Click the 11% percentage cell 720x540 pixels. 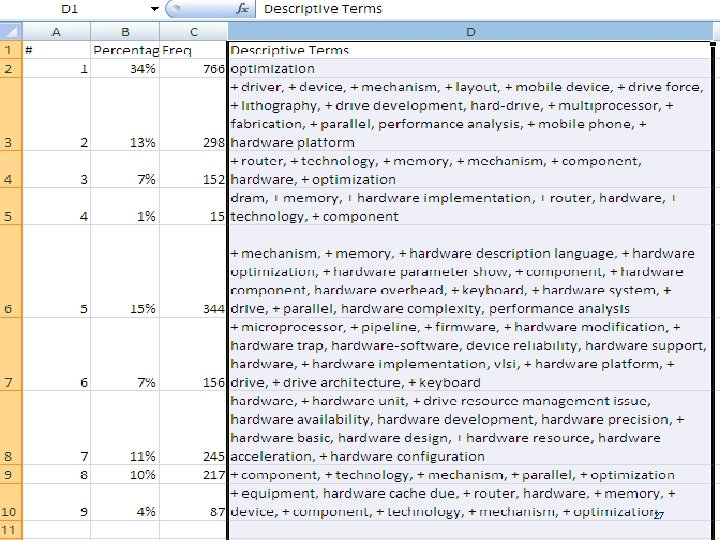pyautogui.click(x=125, y=428)
